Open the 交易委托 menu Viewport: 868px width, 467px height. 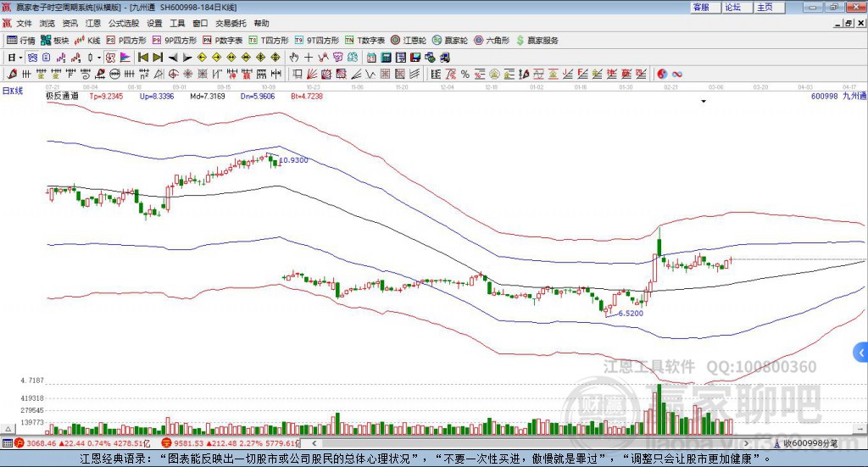coord(231,23)
